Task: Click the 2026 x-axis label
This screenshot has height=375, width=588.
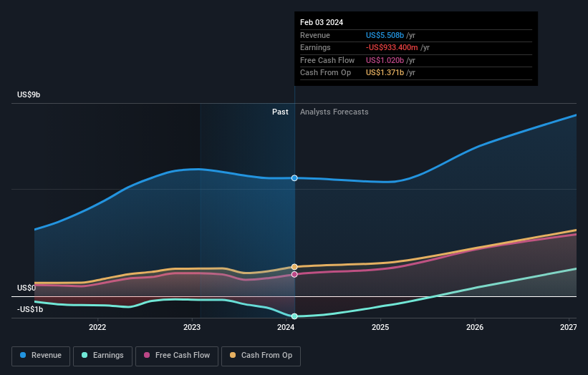Action: point(475,327)
